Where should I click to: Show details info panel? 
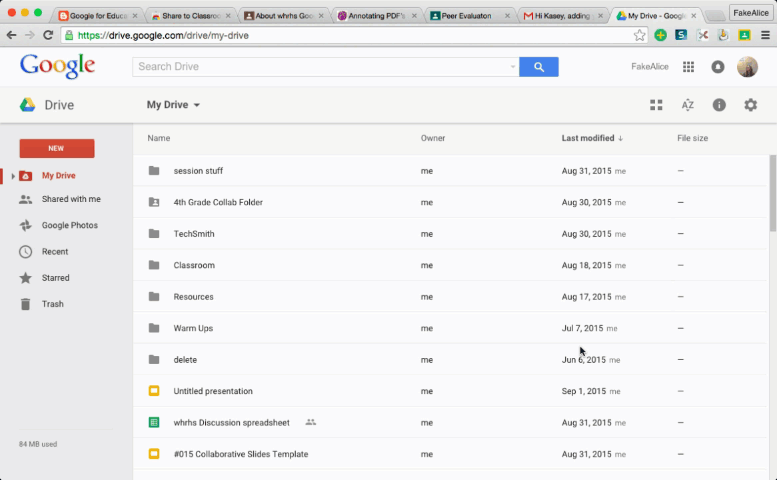(x=719, y=105)
